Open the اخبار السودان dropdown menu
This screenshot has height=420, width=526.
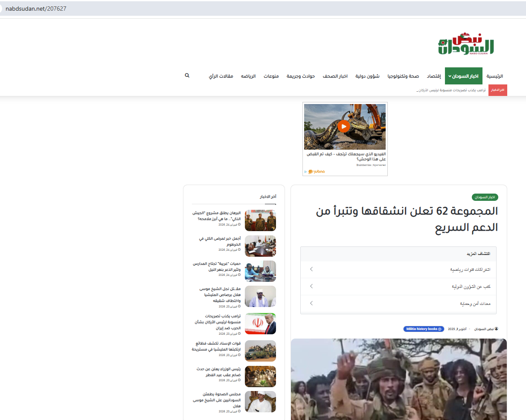(x=463, y=76)
